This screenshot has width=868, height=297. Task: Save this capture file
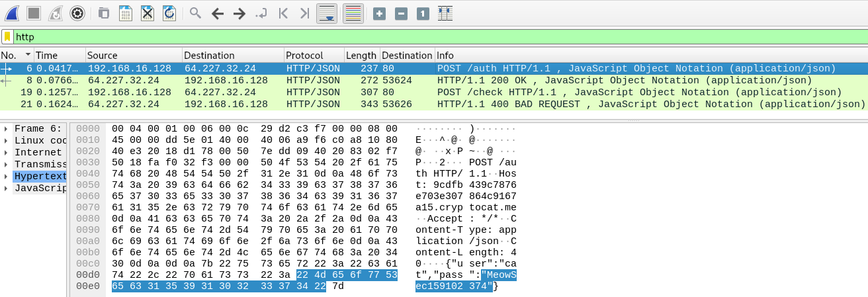pyautogui.click(x=126, y=13)
